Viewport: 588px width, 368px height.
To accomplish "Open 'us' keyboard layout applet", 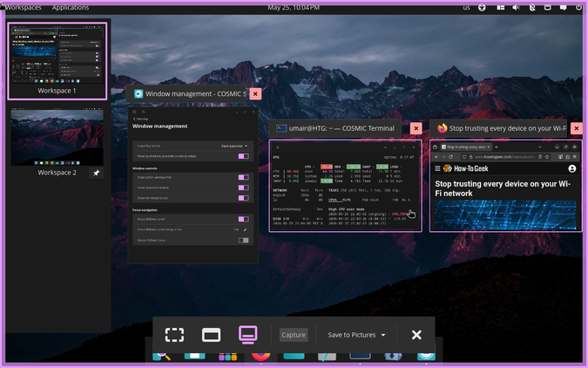I will (x=466, y=8).
